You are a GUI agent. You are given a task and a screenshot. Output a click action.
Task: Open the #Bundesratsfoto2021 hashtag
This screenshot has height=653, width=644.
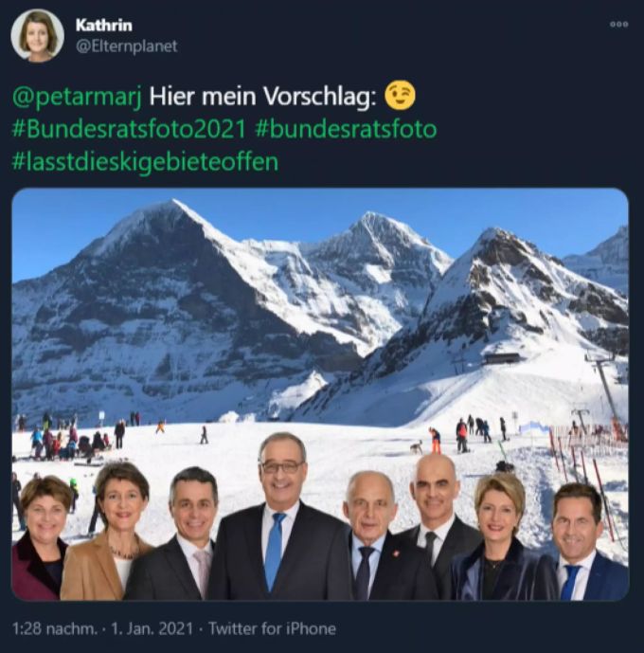coord(129,129)
